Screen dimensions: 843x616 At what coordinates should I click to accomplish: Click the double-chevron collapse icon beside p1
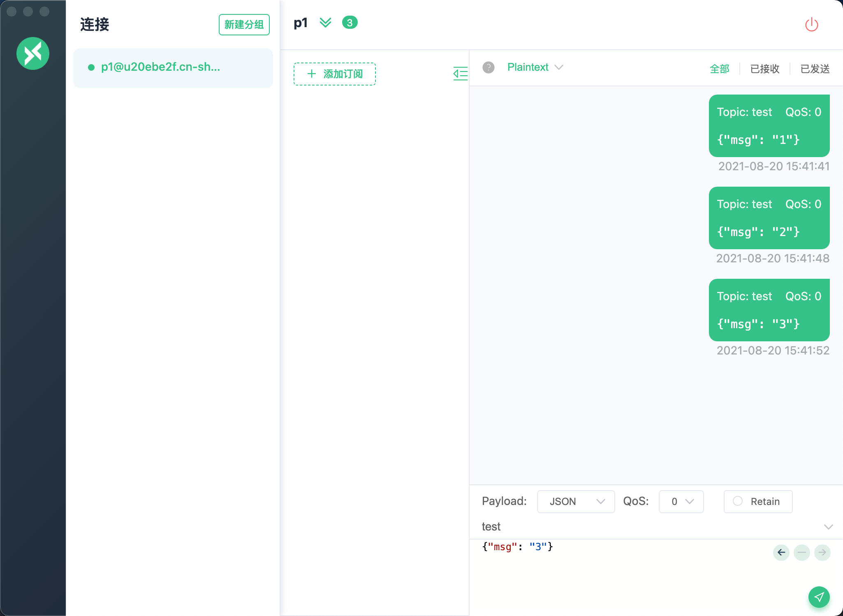pos(325,23)
